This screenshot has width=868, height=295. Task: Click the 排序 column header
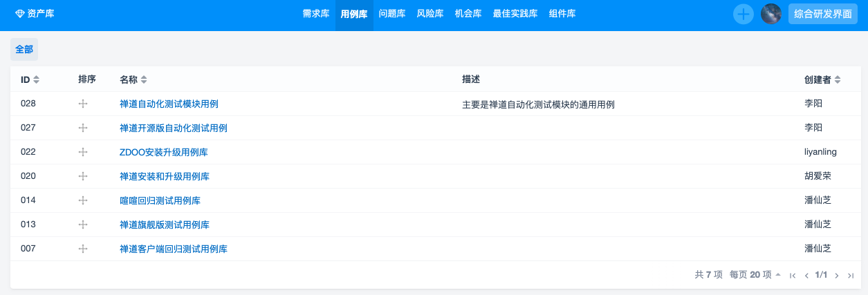(x=87, y=79)
